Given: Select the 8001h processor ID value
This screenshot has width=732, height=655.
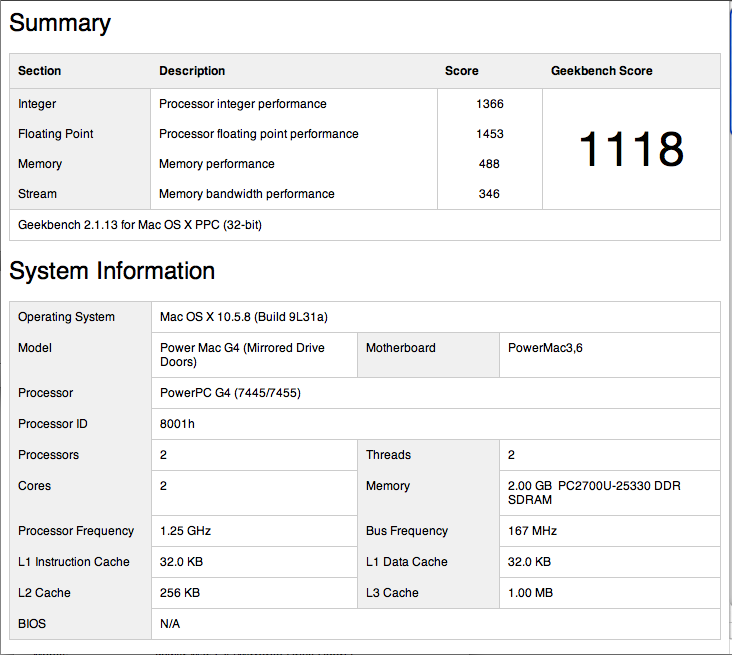Looking at the screenshot, I should click(177, 424).
